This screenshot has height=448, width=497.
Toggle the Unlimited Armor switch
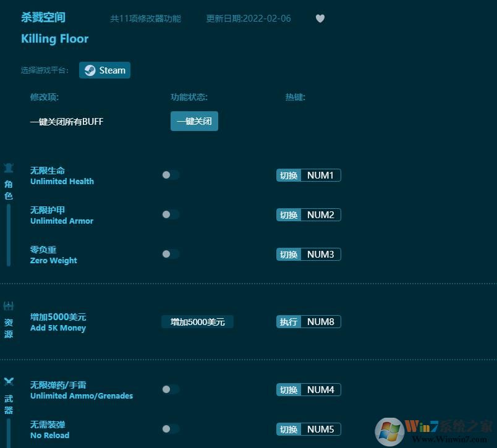point(171,214)
